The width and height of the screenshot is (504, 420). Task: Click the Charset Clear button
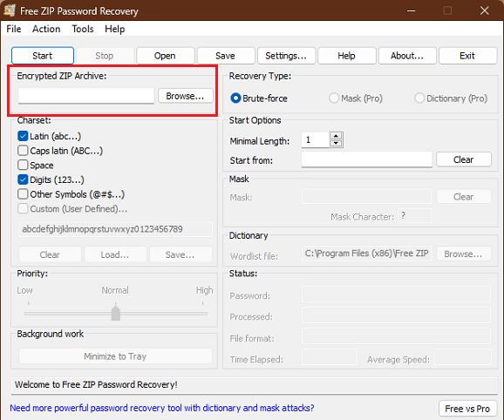(x=50, y=254)
